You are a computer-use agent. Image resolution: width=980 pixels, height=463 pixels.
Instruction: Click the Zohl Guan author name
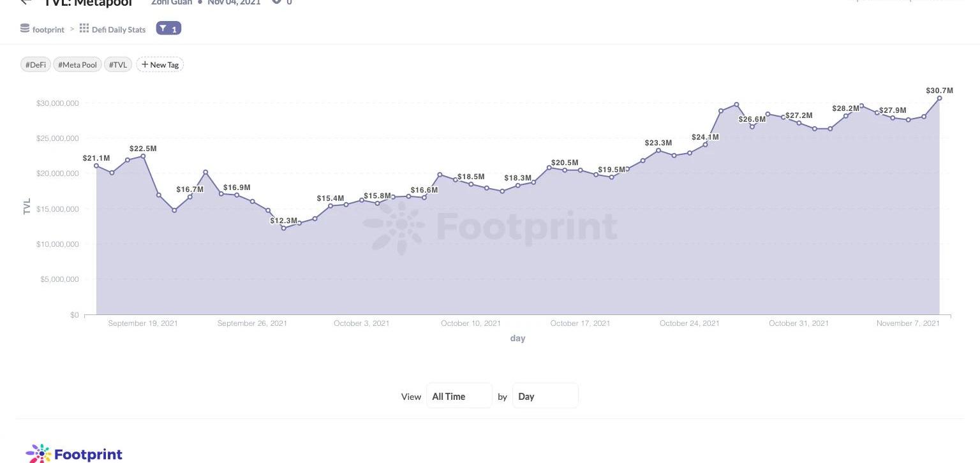[x=172, y=2]
